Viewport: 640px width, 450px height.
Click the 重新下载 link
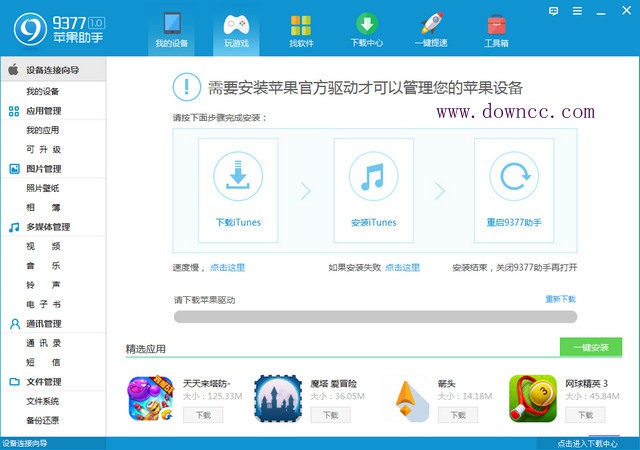coord(560,299)
